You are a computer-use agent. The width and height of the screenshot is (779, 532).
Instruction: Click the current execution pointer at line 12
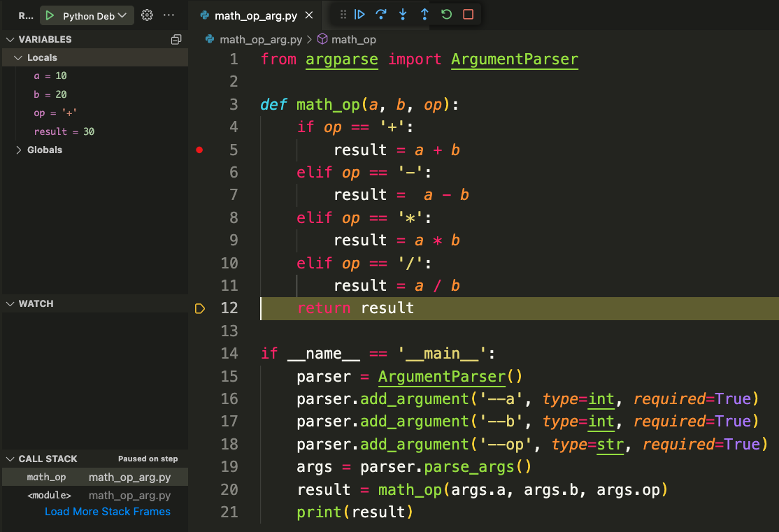(x=200, y=308)
